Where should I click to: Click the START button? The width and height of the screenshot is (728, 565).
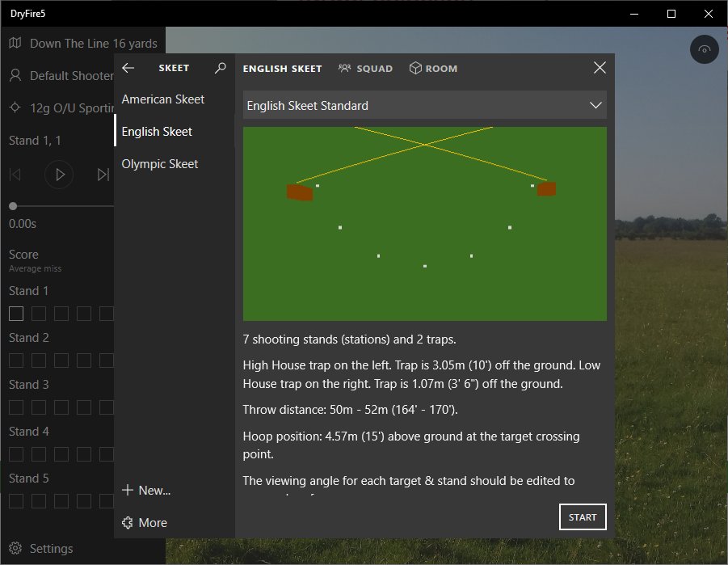coord(582,517)
